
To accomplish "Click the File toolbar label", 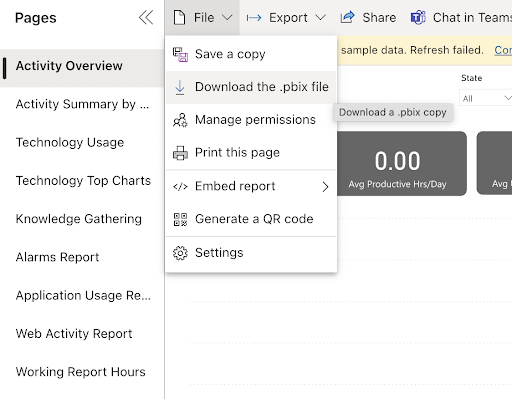I will point(204,18).
